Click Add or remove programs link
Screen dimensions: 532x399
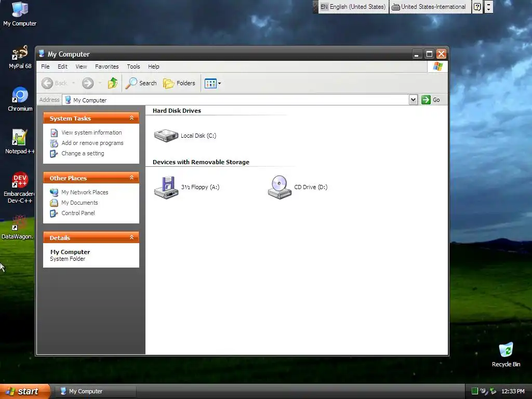pyautogui.click(x=92, y=143)
